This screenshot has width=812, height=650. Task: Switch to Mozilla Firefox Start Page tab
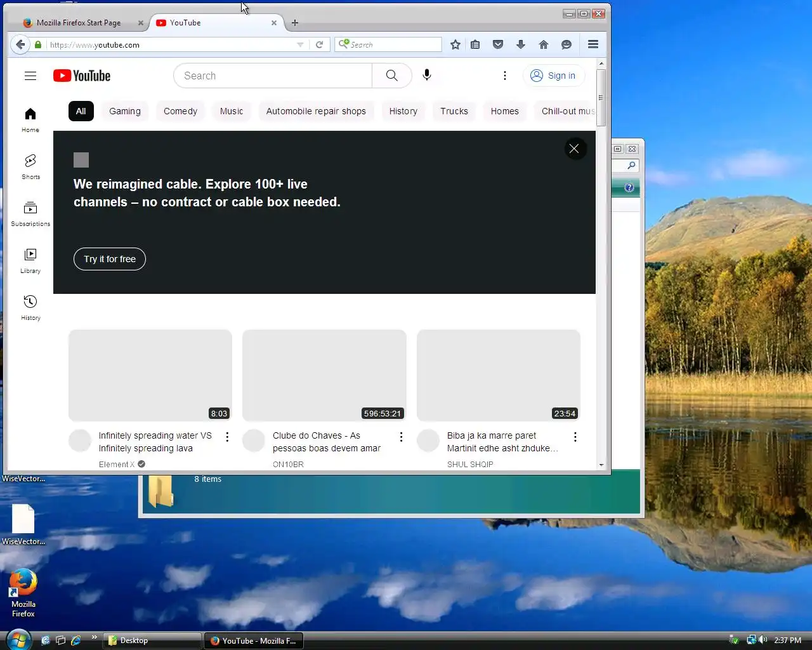tap(79, 23)
